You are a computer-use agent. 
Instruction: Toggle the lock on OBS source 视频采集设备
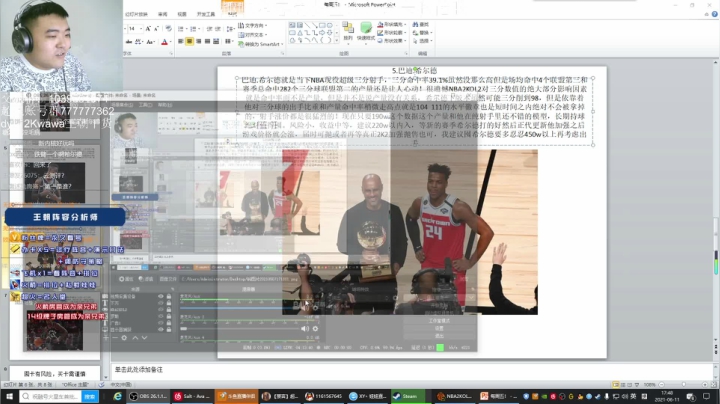coord(169,297)
